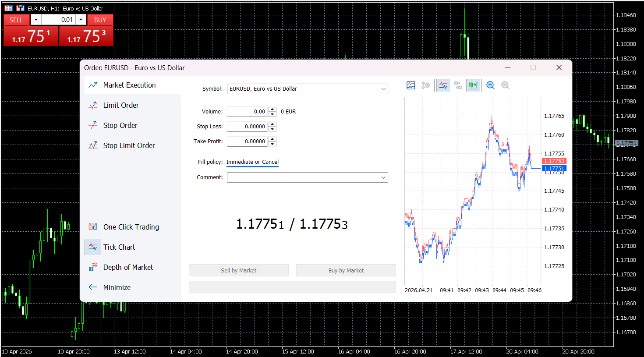Open the Immediate or Cancel fill policy selector
644x357 pixels.
tap(252, 162)
